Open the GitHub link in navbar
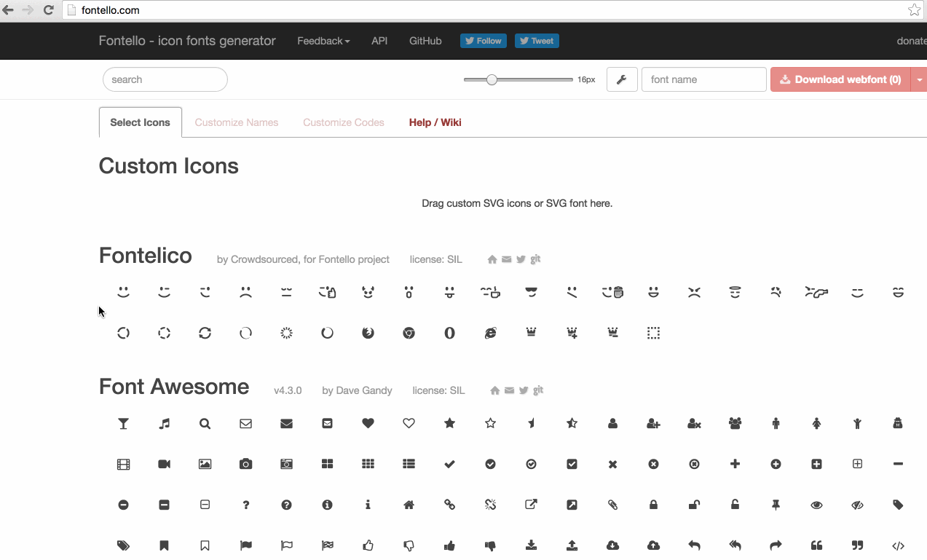Image resolution: width=927 pixels, height=560 pixels. (x=425, y=41)
